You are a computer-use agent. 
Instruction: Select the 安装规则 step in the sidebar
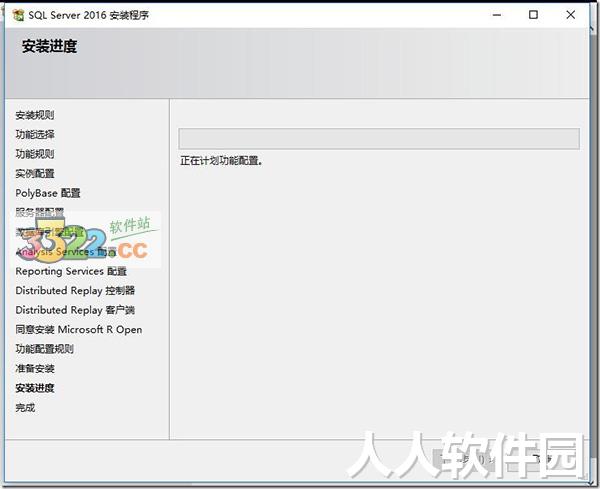point(35,115)
